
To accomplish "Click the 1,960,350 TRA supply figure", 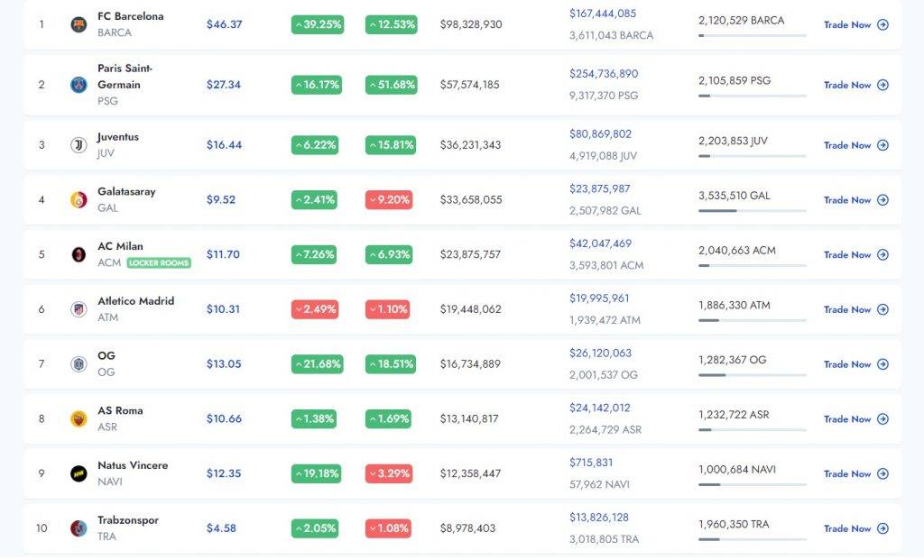I will pos(733,524).
